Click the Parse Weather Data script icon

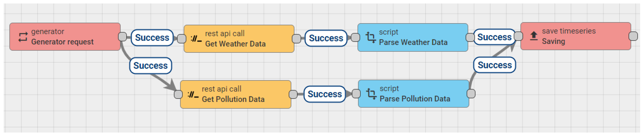pos(371,38)
